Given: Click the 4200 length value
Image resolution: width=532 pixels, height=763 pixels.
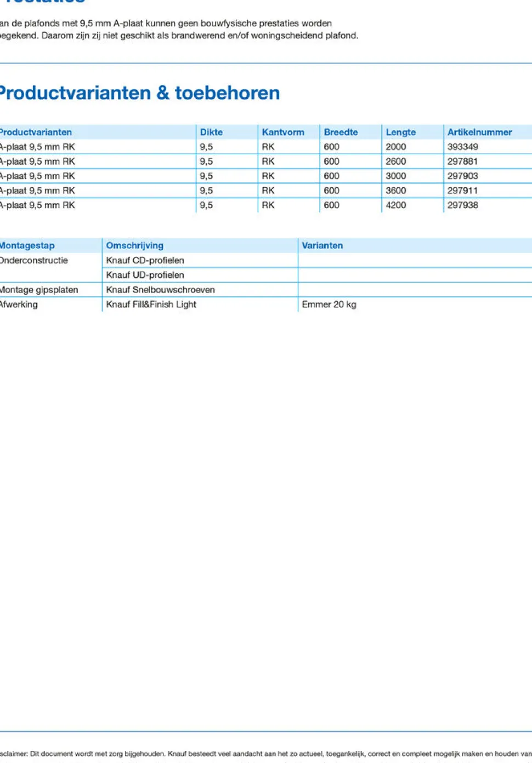Looking at the screenshot, I should click(395, 205).
